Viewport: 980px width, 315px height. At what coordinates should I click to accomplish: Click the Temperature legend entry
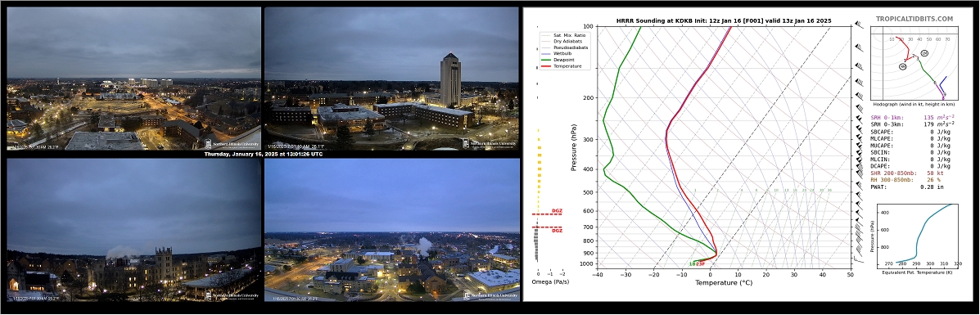pyautogui.click(x=561, y=65)
